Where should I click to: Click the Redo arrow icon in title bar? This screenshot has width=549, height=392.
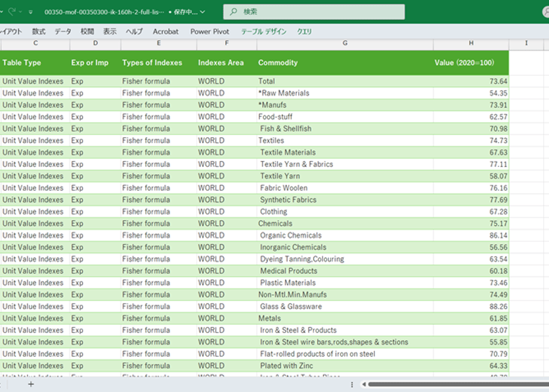[x=12, y=12]
